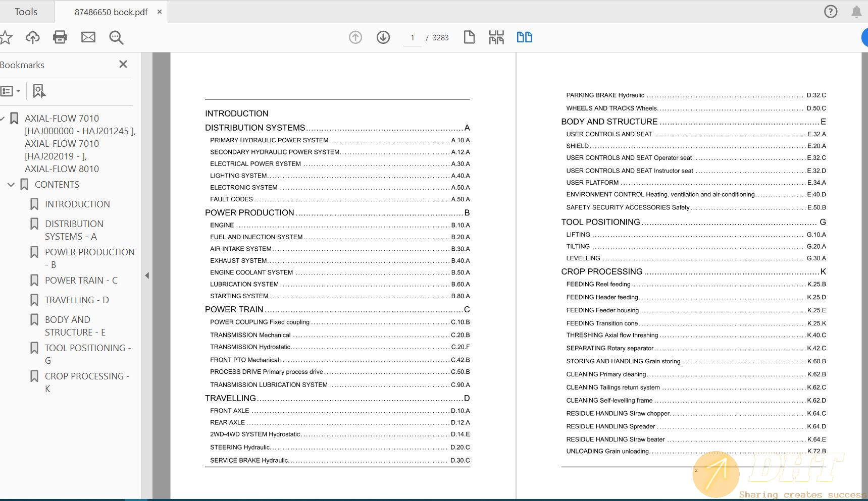This screenshot has width=868, height=501.
Task: Jump to the INTRODUCTION bookmark
Action: [77, 204]
